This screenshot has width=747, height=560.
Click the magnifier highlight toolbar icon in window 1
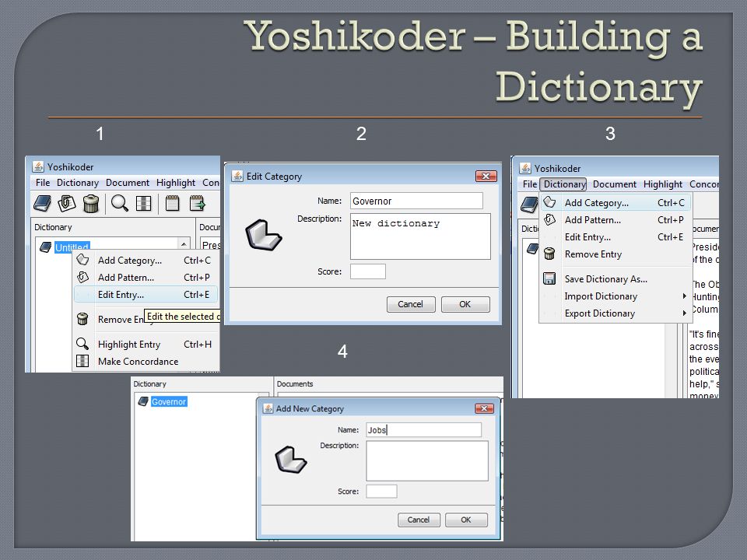pyautogui.click(x=120, y=203)
